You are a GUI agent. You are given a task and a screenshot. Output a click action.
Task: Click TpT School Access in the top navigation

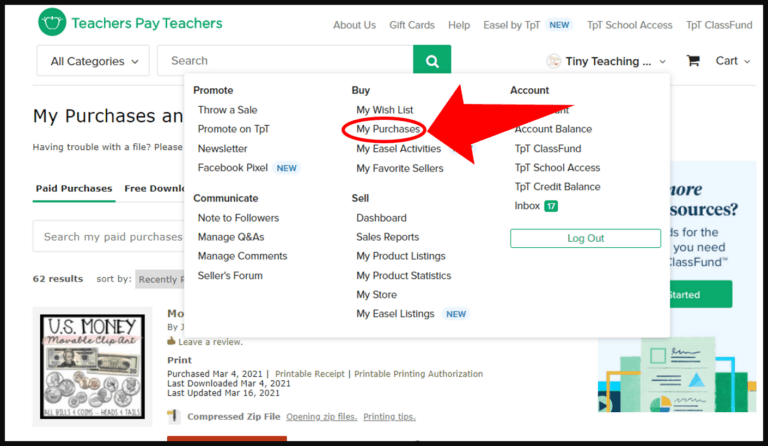(629, 25)
